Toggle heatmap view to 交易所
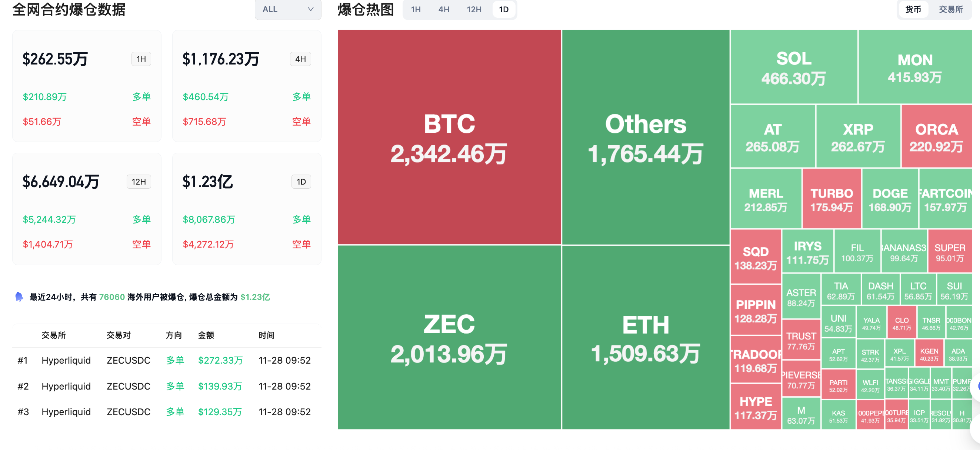The height and width of the screenshot is (450, 980). 951,10
